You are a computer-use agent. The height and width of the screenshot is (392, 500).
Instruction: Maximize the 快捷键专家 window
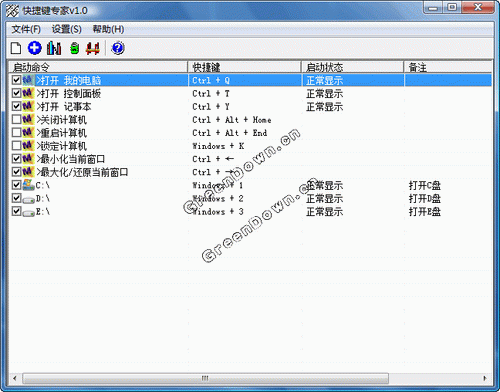click(x=452, y=8)
